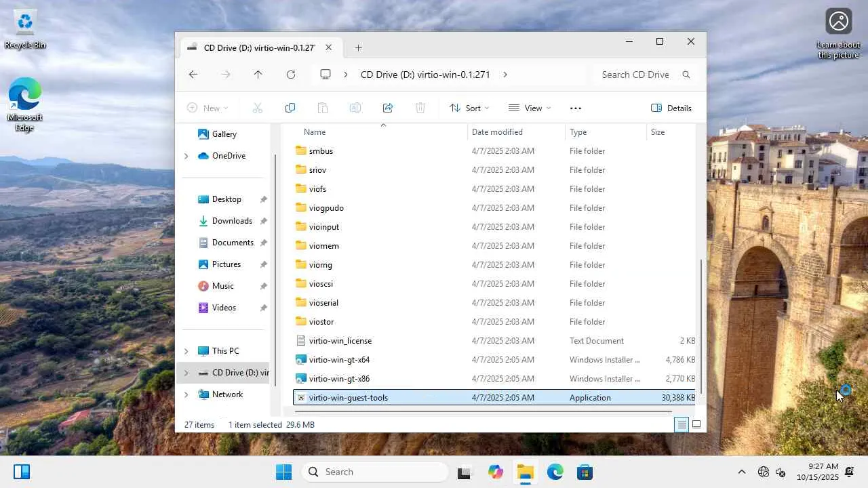Show hidden system tray icons
The image size is (868, 488).
[x=742, y=472]
